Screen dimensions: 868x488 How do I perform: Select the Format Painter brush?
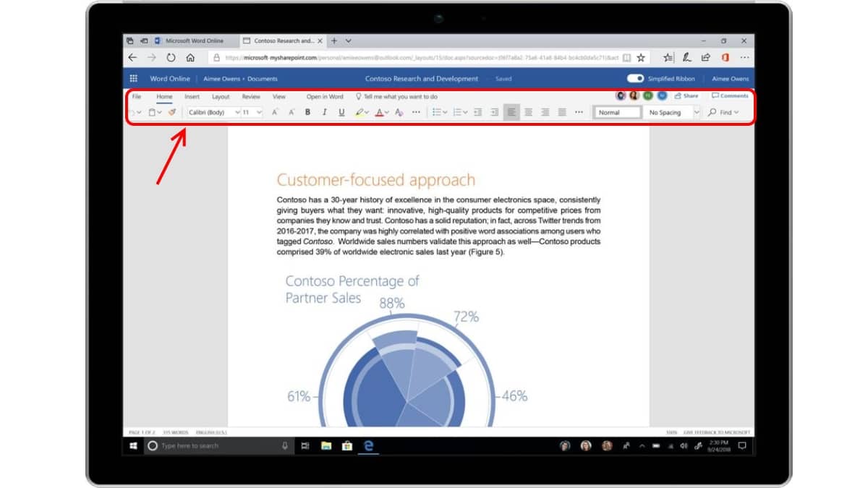[171, 112]
